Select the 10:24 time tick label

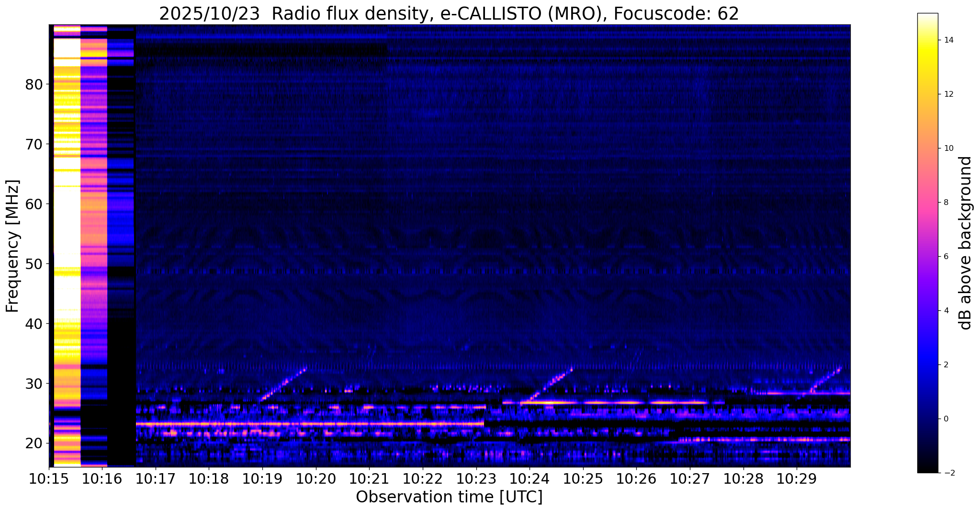click(x=529, y=478)
